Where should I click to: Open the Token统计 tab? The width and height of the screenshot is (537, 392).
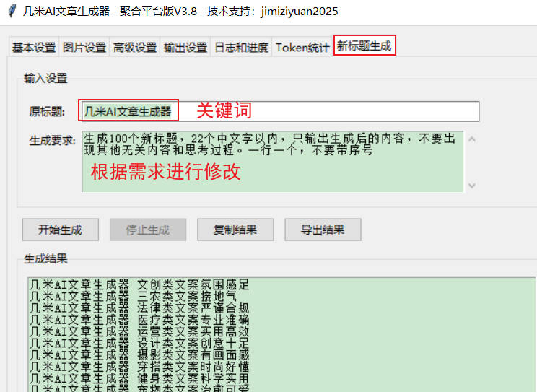[302, 48]
